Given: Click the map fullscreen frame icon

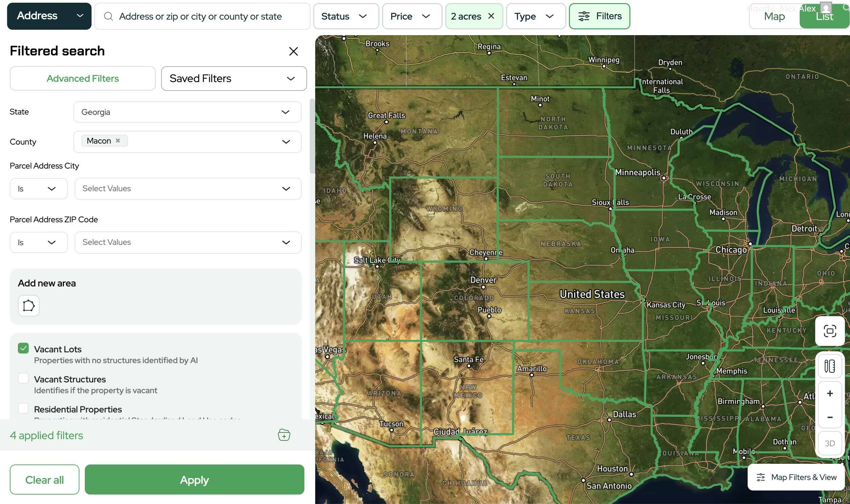Looking at the screenshot, I should point(830,331).
